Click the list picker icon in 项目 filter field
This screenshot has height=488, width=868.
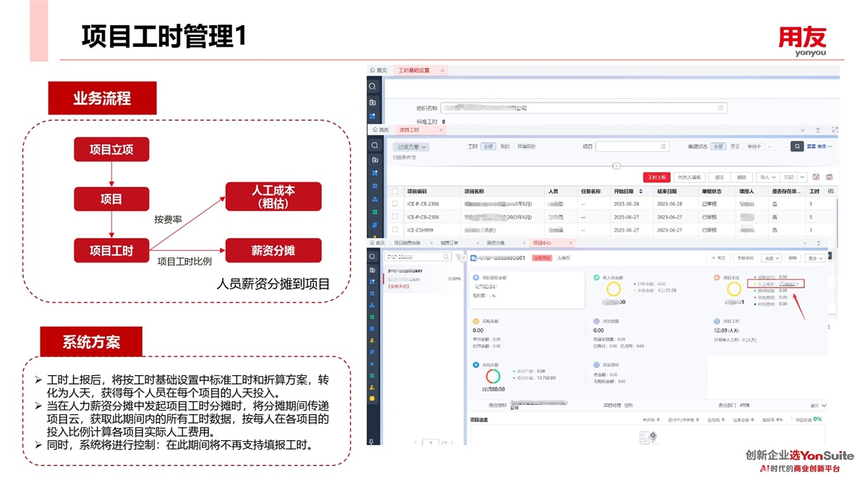(664, 146)
